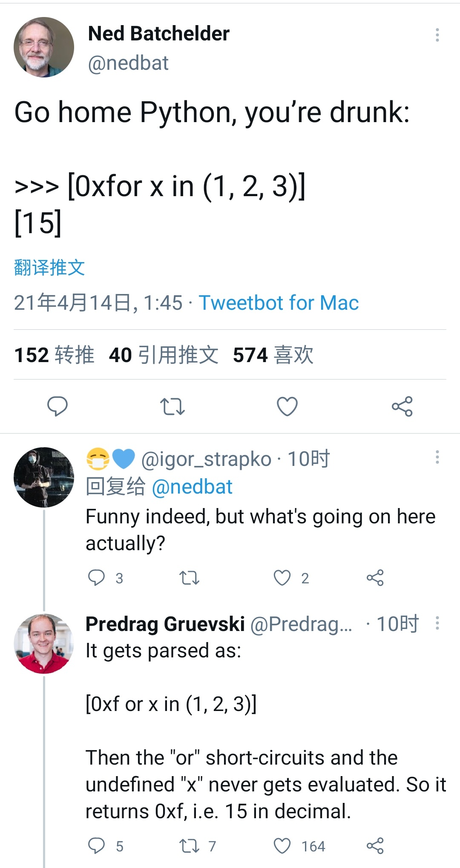Image resolution: width=460 pixels, height=868 pixels.
Task: Open more options for main tweet
Action: pyautogui.click(x=437, y=35)
